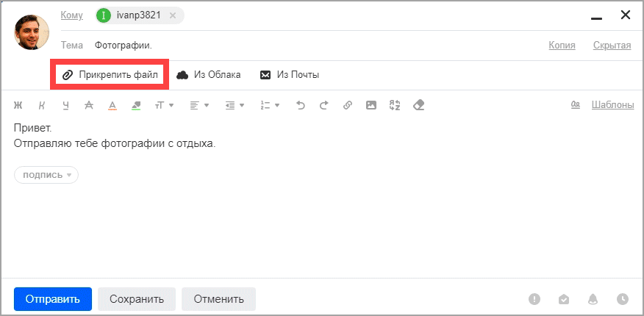
Task: Open the text color picker
Action: (112, 105)
